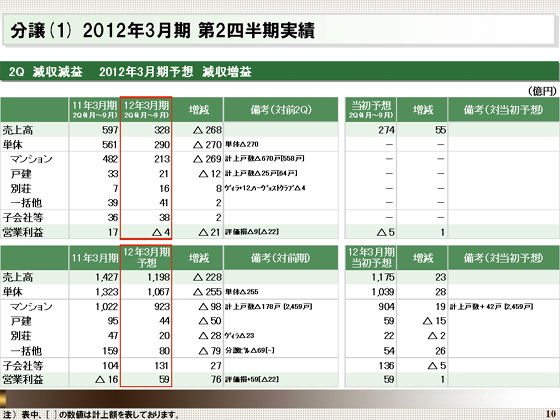Select the full-year sales change △228
560x420 pixels.
point(208,277)
